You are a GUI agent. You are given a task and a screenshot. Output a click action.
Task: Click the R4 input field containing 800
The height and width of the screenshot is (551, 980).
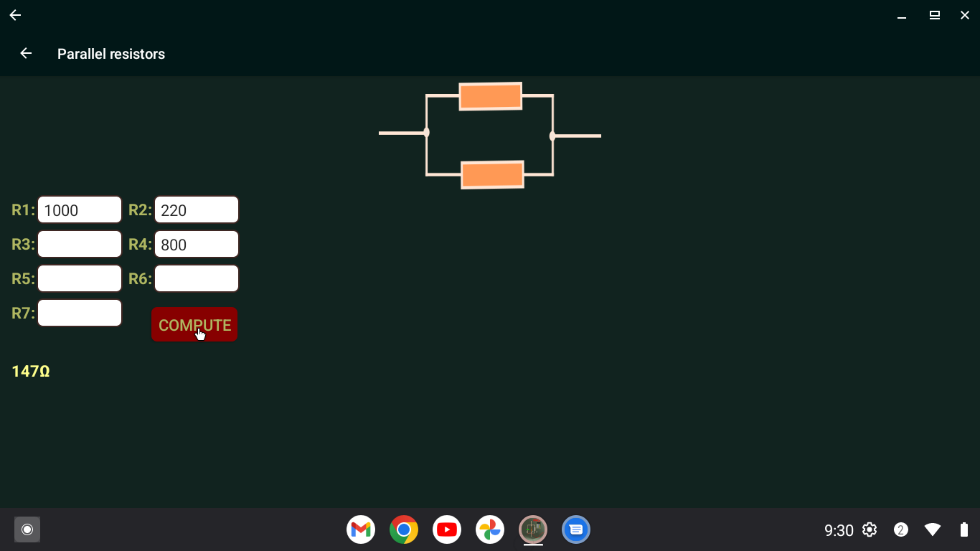tap(196, 244)
